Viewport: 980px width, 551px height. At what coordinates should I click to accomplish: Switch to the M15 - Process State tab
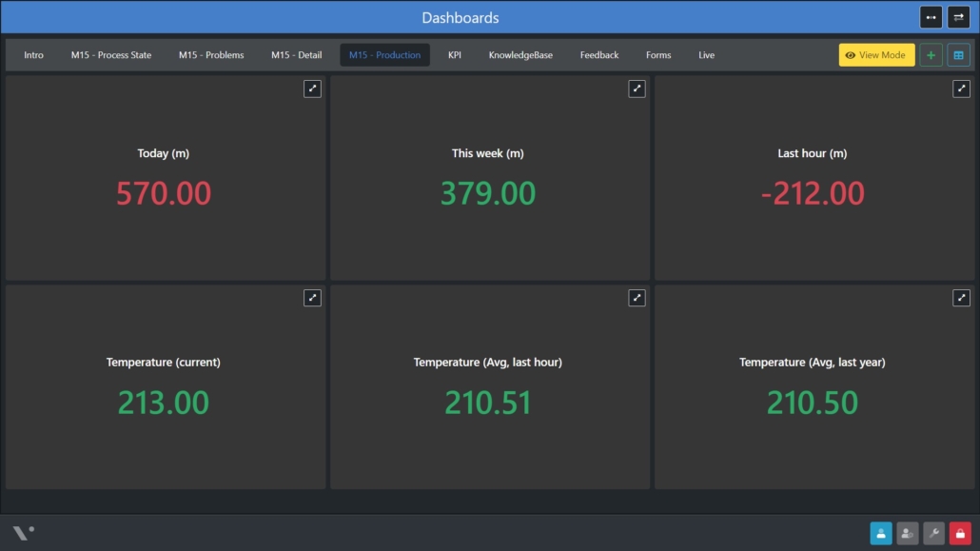[x=111, y=55]
